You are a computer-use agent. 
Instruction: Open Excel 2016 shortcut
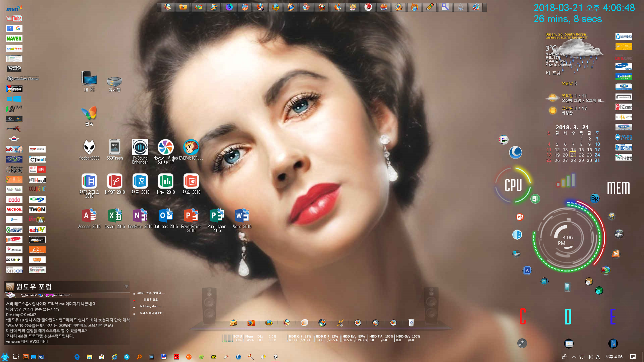[x=115, y=218]
